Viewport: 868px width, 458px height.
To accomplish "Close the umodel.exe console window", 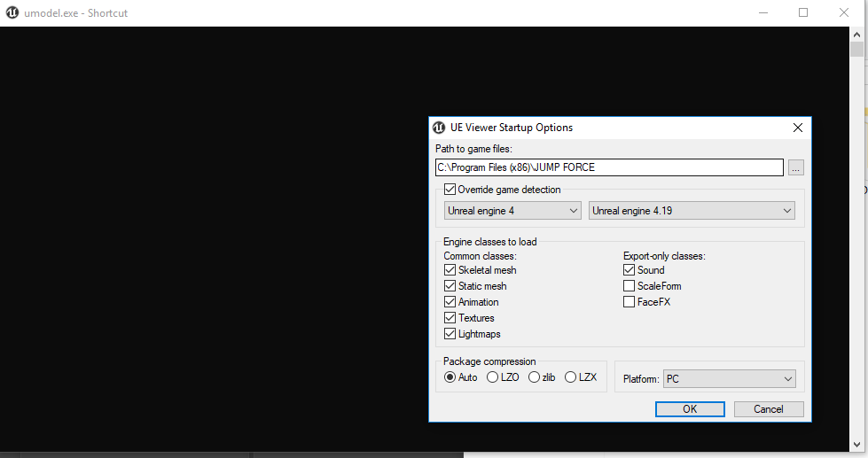I will pyautogui.click(x=844, y=12).
